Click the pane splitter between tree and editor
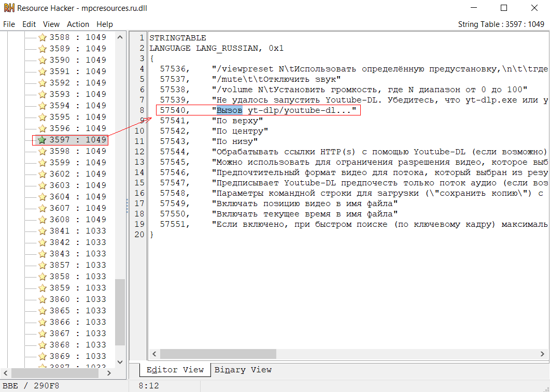The image size is (550, 392). point(127,206)
